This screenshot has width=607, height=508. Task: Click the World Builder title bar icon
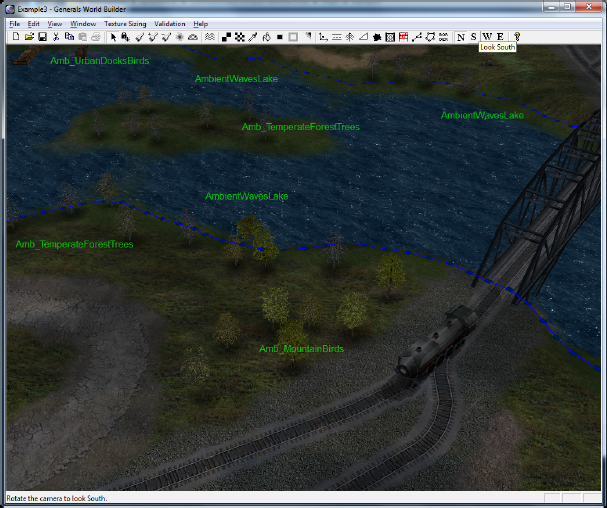pos(10,9)
